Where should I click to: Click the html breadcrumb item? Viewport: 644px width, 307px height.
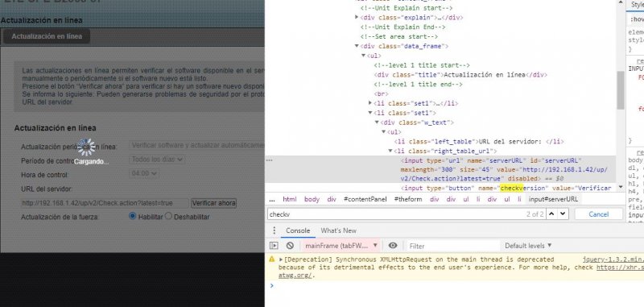coord(290,199)
